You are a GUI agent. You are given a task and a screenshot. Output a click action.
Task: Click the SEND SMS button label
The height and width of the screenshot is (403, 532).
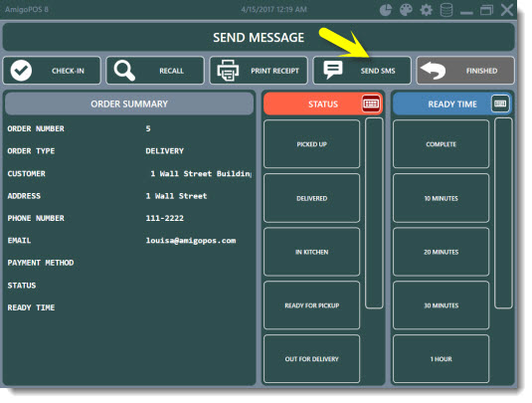[x=378, y=71]
